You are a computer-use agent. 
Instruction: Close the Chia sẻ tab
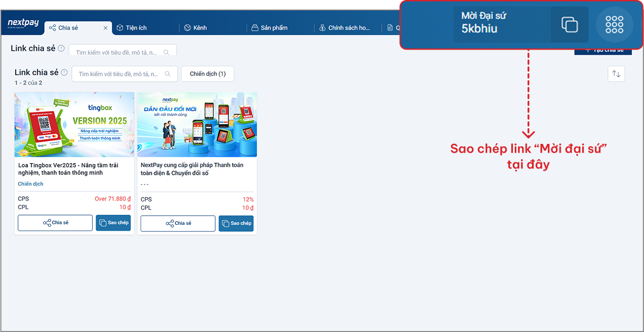tap(105, 28)
